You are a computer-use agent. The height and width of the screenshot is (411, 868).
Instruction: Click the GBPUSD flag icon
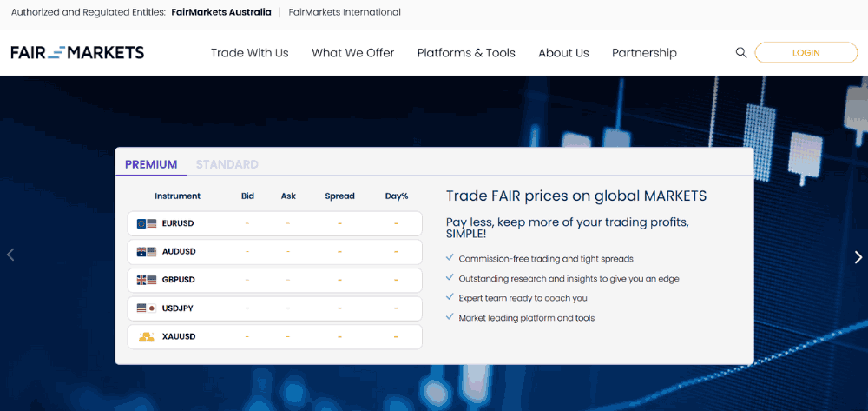coord(147,280)
